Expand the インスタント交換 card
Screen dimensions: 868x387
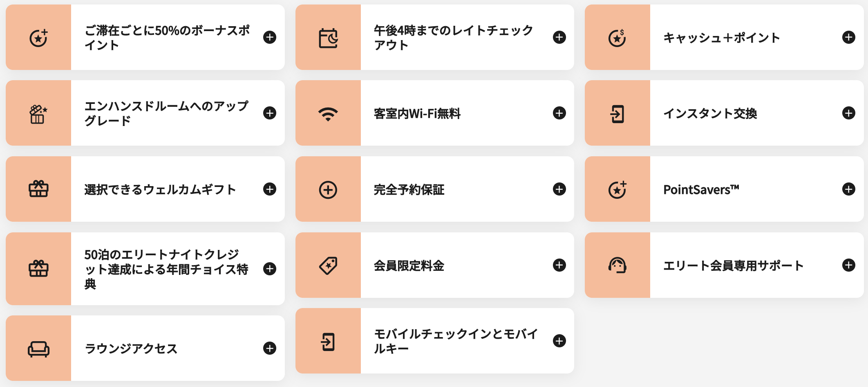848,113
